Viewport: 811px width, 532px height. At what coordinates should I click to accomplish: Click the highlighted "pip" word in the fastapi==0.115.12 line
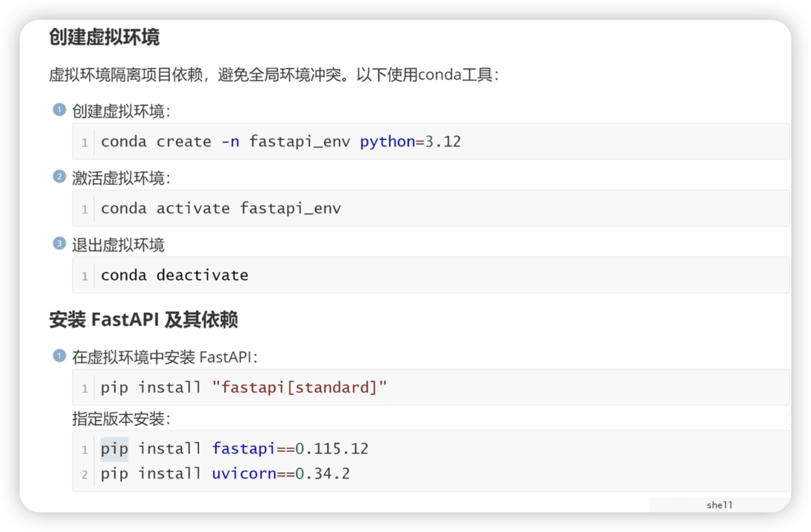(114, 449)
